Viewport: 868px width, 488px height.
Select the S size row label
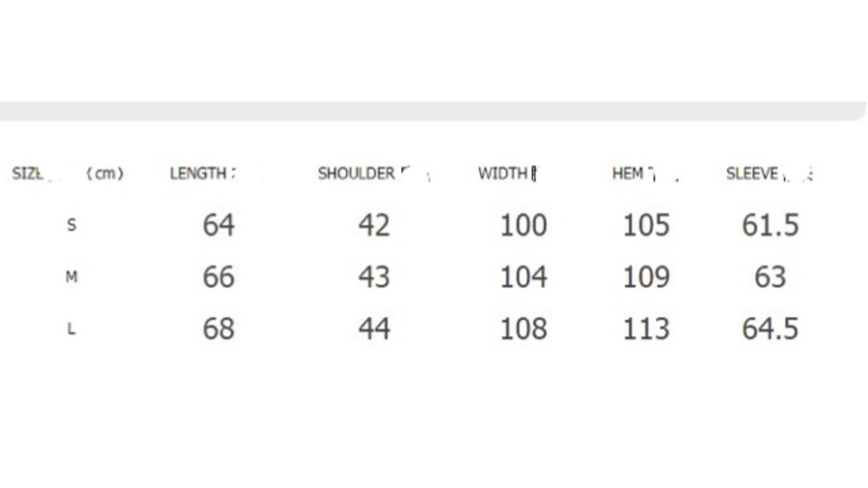coord(71,225)
